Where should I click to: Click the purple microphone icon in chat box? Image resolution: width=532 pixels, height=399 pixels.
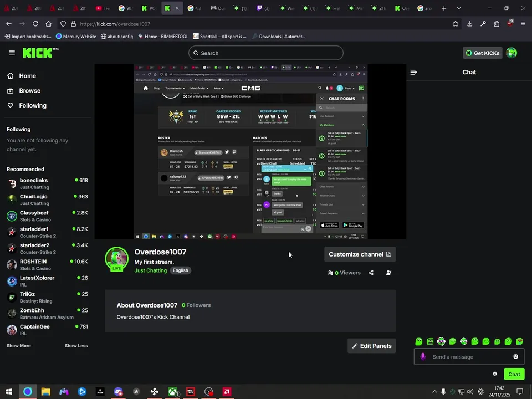point(423,356)
